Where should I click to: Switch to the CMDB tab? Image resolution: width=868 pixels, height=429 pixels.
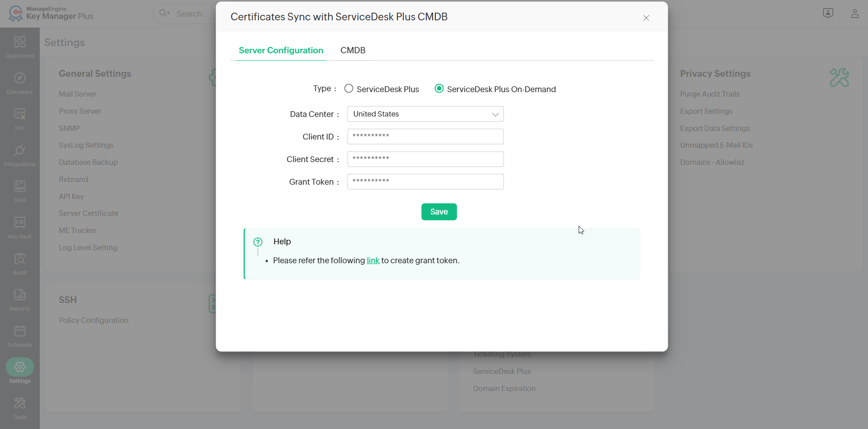point(353,51)
